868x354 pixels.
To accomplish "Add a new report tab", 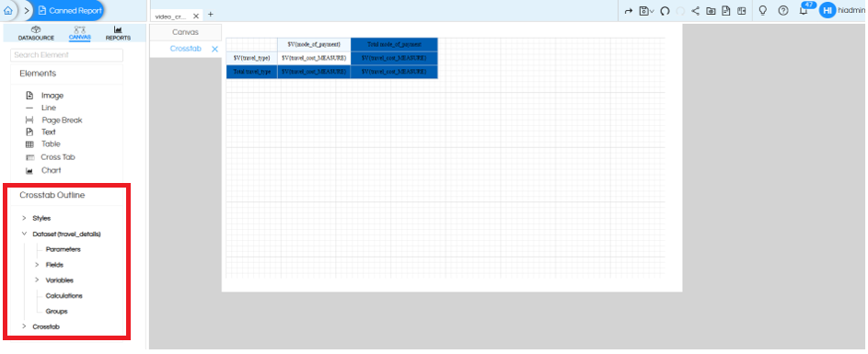I will [x=211, y=15].
